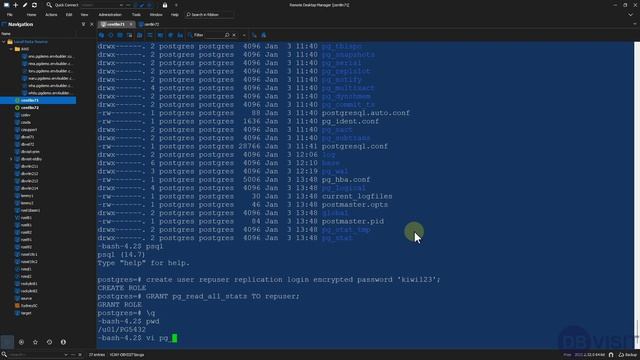Switch to the centlin72 session tab

click(149, 24)
